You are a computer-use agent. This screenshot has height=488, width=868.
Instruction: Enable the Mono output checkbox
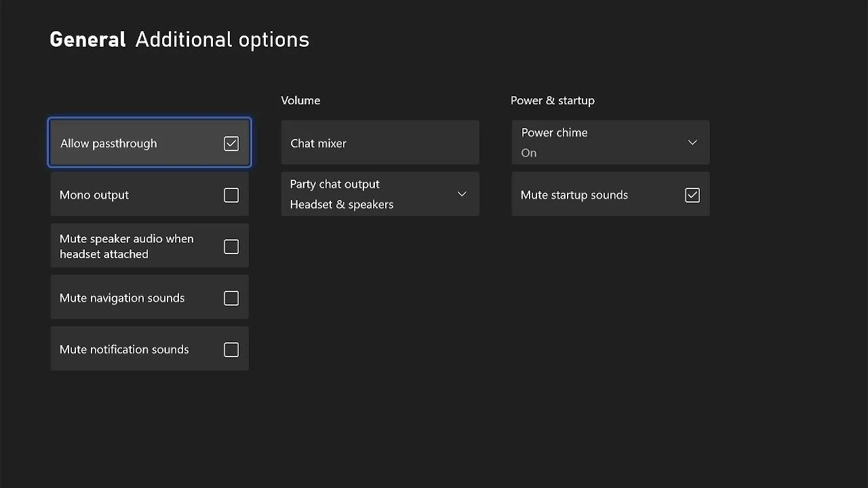tap(231, 195)
